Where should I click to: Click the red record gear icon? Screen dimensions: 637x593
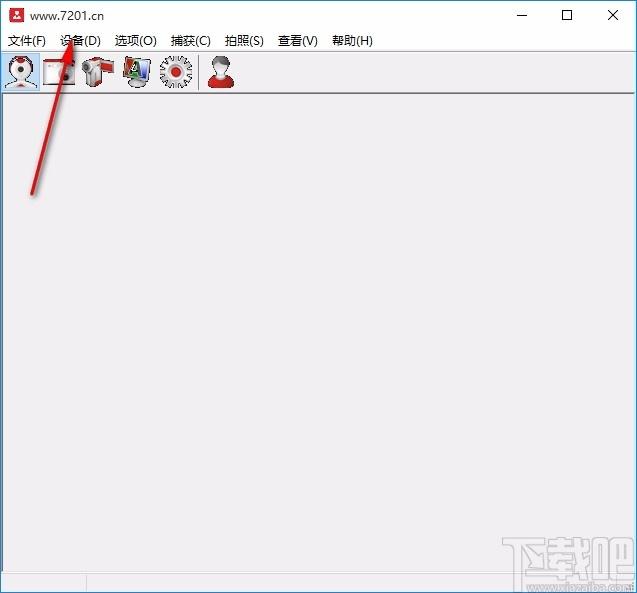click(x=176, y=72)
